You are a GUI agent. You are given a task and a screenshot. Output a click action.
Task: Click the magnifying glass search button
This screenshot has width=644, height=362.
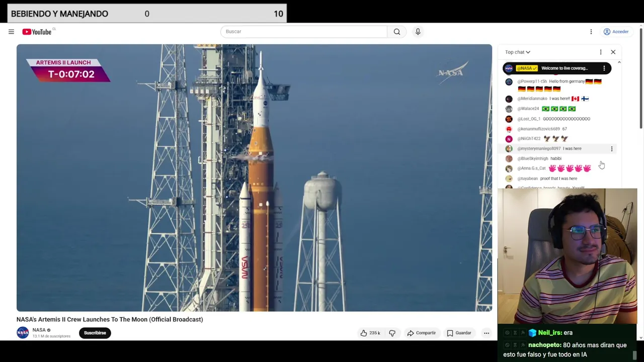click(397, 31)
